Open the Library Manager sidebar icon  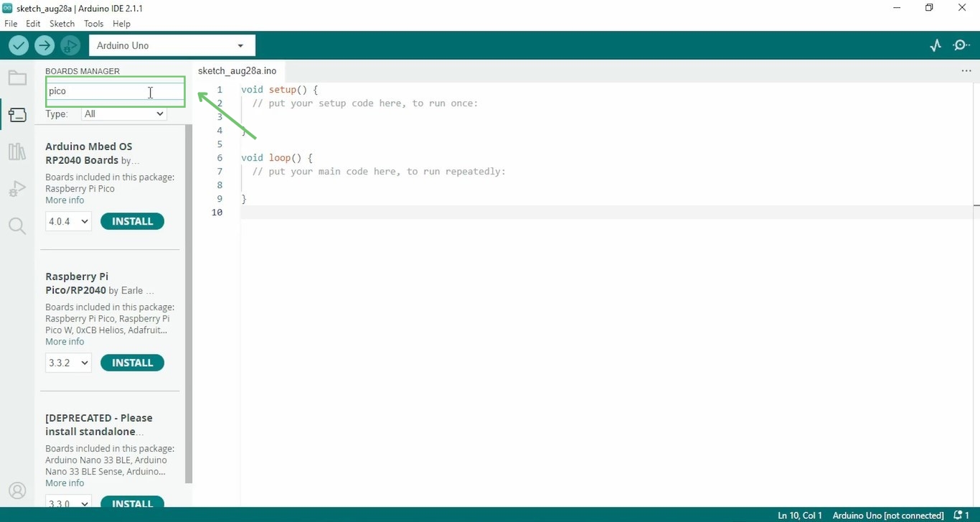[x=17, y=152]
